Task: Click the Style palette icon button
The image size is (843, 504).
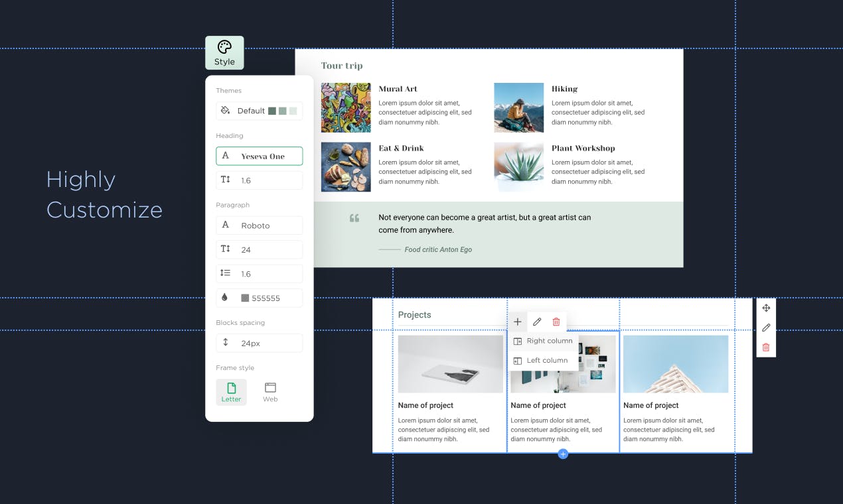Action: click(224, 52)
